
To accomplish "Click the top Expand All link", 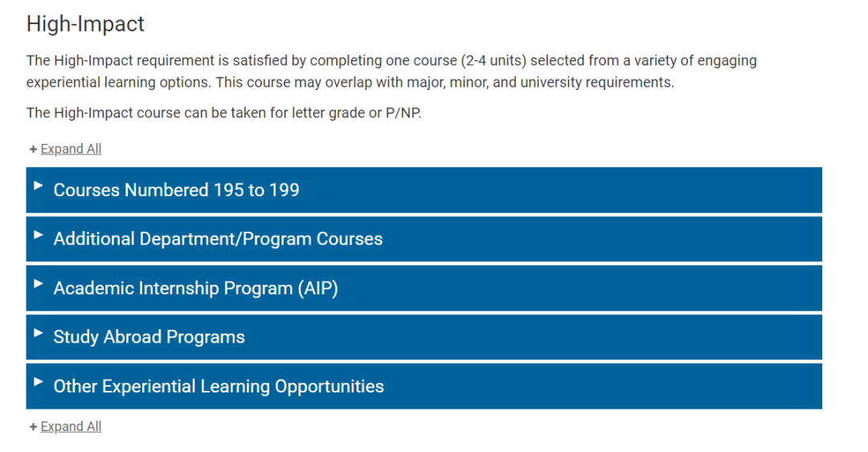I will tap(71, 149).
